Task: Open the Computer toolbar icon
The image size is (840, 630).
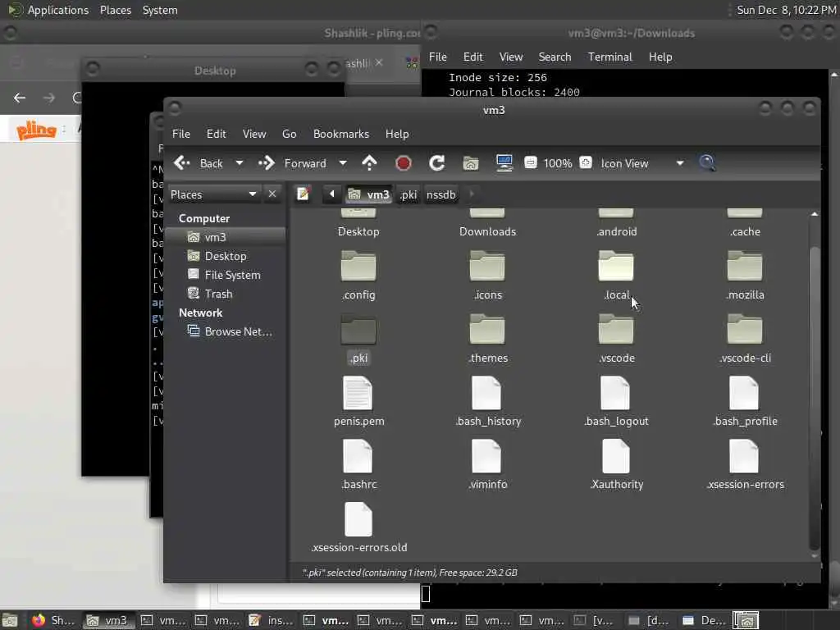Action: pyautogui.click(x=504, y=163)
